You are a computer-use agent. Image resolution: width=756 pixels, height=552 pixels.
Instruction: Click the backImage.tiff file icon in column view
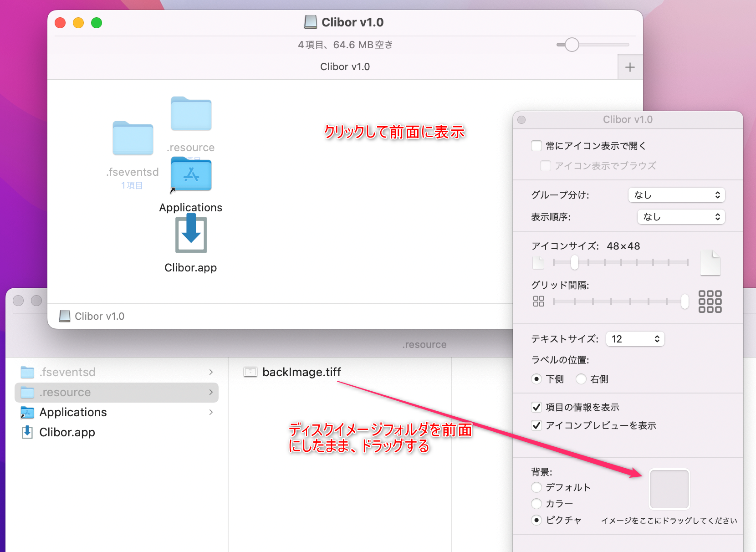[250, 372]
